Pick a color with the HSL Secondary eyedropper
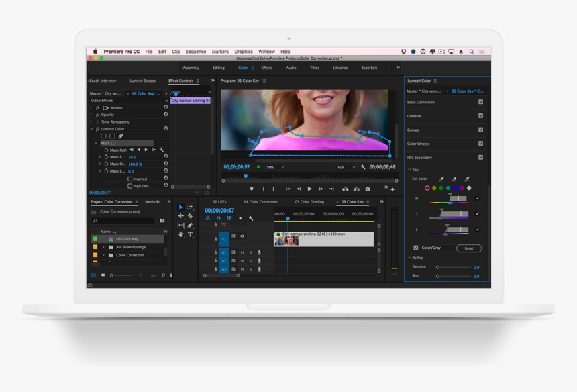The image size is (577, 392). coord(441,179)
